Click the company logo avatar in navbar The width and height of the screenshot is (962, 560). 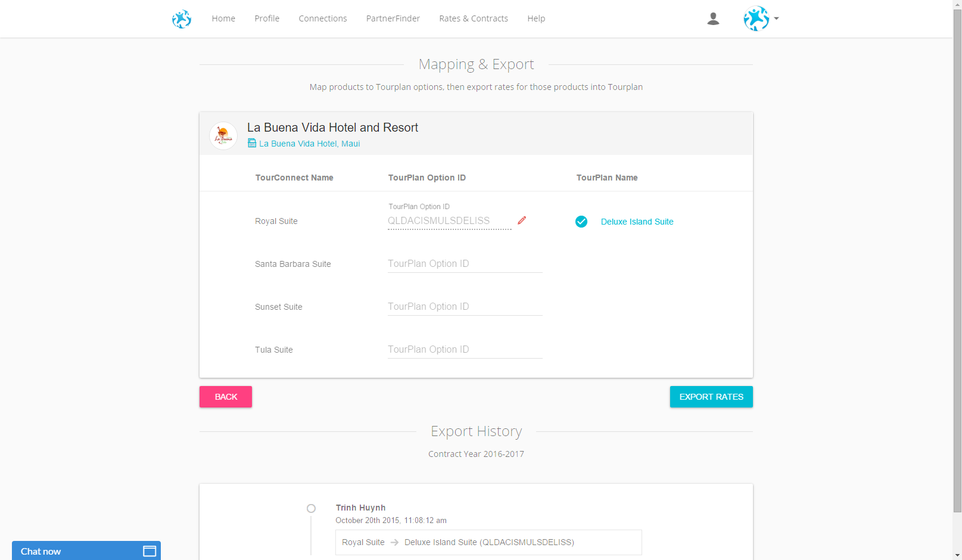tap(756, 18)
